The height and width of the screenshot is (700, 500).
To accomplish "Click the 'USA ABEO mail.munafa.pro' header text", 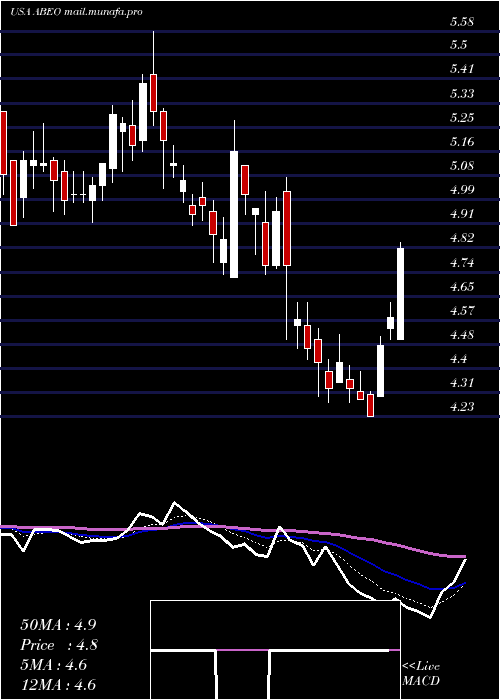I will tap(76, 12).
